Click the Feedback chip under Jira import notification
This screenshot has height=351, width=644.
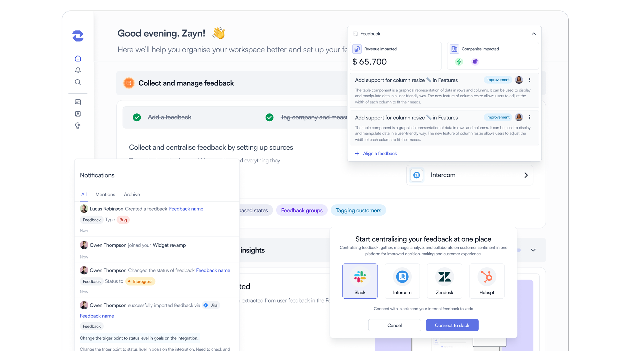pyautogui.click(x=91, y=326)
